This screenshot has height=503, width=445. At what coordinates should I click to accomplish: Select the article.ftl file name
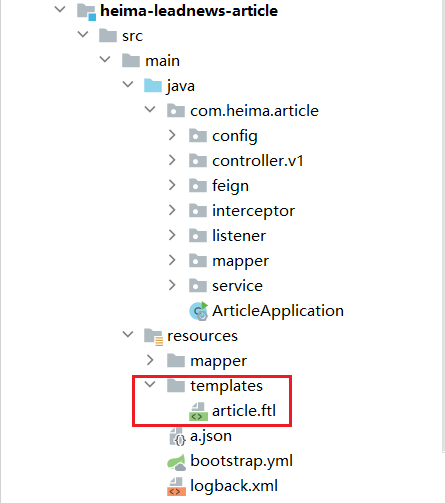coord(244,411)
